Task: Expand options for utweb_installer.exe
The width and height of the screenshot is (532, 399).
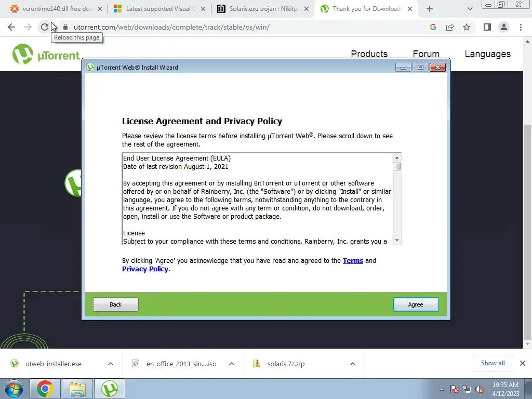Action: pyautogui.click(x=111, y=364)
